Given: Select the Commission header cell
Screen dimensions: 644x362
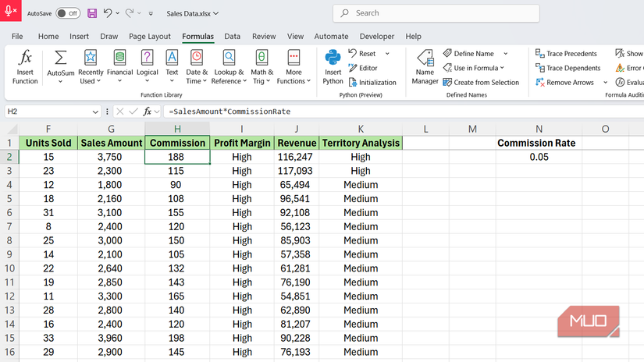Looking at the screenshot, I should click(177, 143).
